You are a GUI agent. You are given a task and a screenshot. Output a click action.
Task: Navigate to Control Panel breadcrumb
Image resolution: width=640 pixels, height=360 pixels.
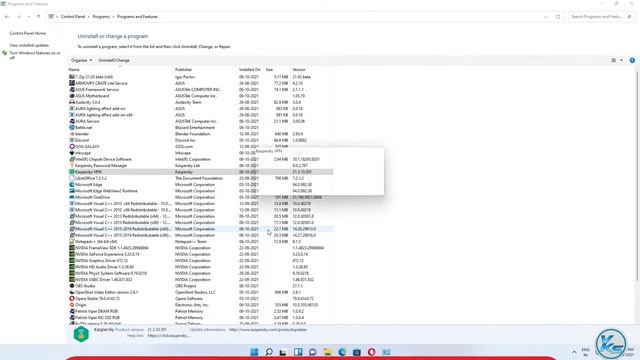[73, 17]
